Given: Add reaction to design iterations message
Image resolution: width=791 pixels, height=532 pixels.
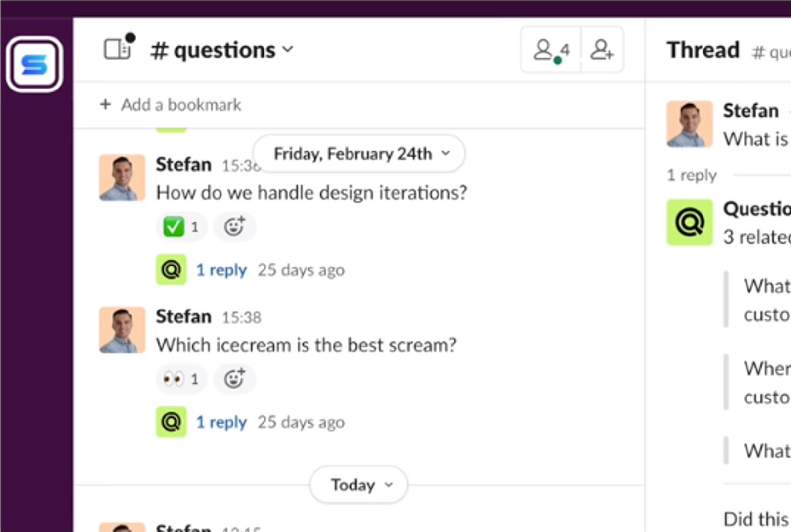Looking at the screenshot, I should click(x=234, y=227).
